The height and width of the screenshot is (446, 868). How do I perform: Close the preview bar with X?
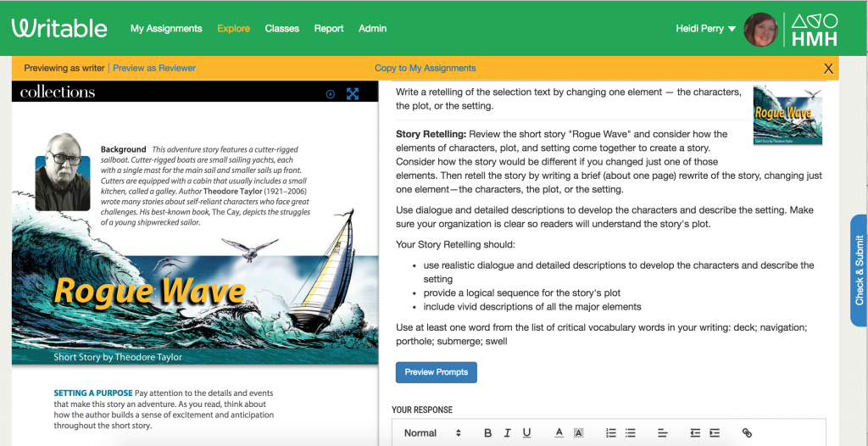point(828,69)
